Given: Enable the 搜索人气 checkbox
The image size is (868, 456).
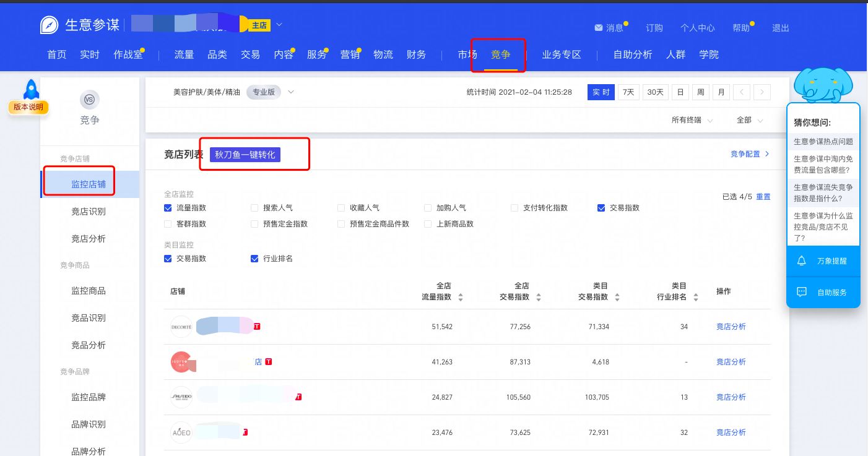Looking at the screenshot, I should (x=254, y=208).
